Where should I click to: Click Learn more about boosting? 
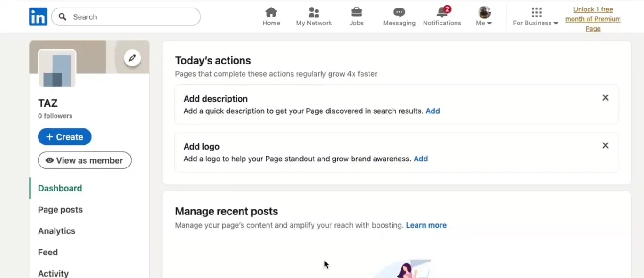(426, 225)
